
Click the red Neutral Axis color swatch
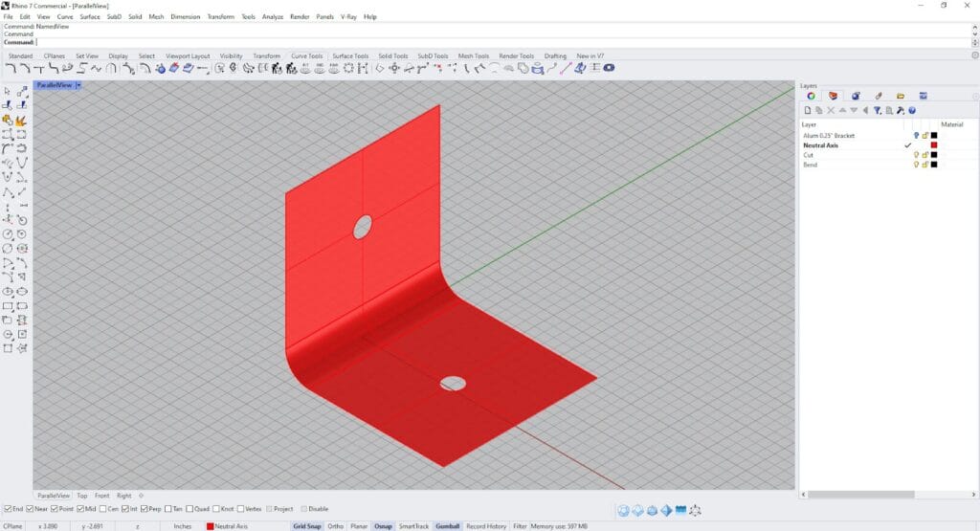point(933,145)
